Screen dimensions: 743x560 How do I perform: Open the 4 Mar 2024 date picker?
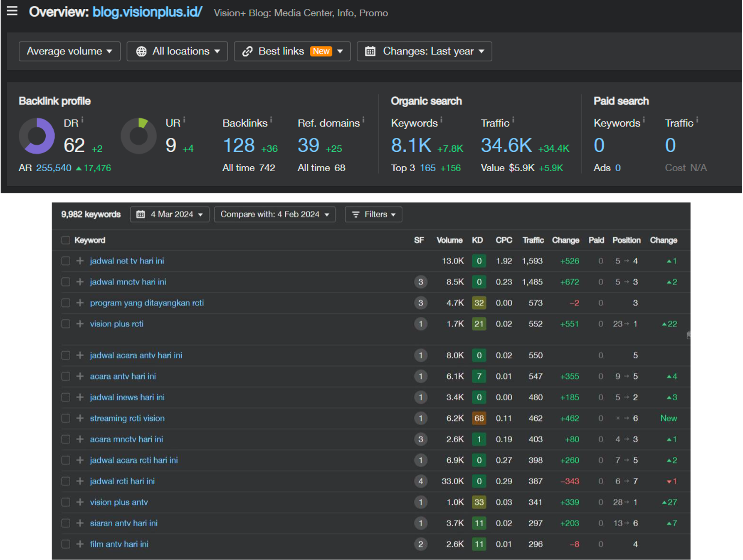pos(170,214)
